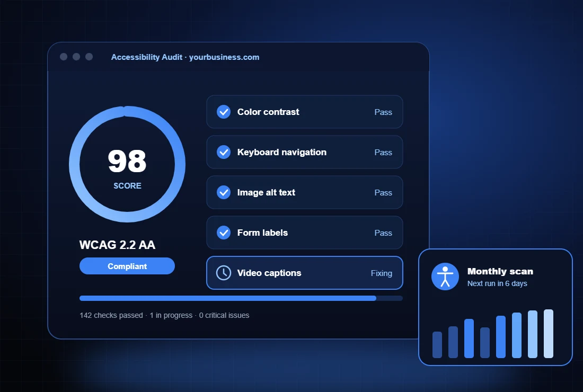Image resolution: width=583 pixels, height=392 pixels.
Task: Click the WCAG 2.2 AA heading
Action: (x=118, y=245)
